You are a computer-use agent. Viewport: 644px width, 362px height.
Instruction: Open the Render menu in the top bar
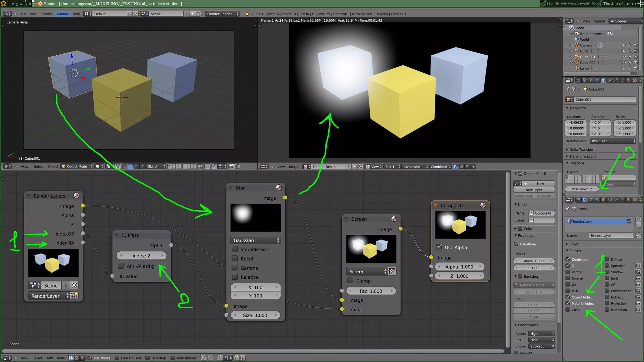(46, 14)
